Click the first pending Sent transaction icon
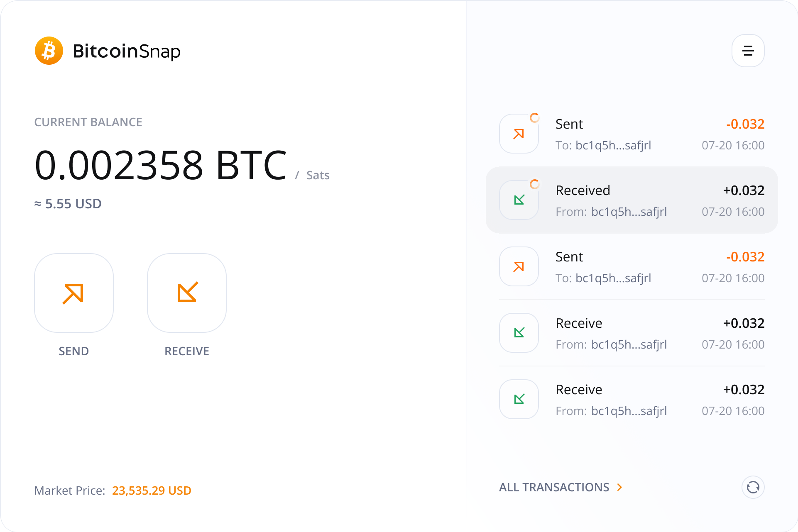Screen dimensions: 798x532 tap(519, 134)
